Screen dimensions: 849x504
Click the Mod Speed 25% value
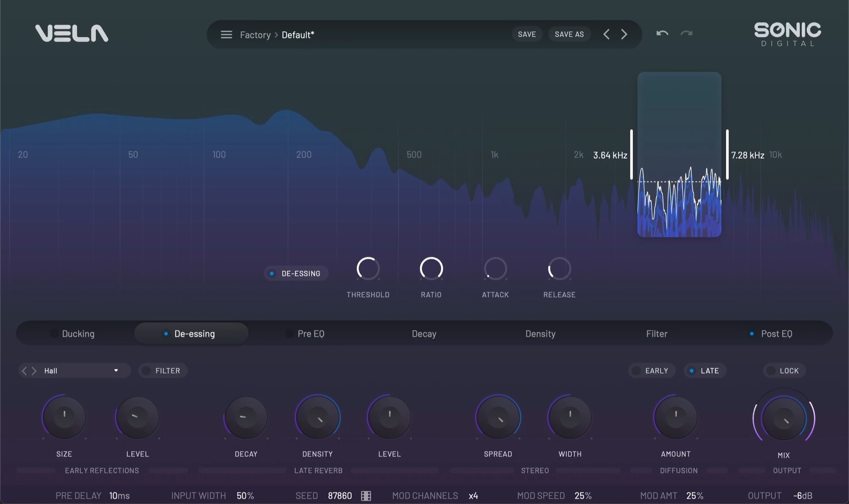583,496
